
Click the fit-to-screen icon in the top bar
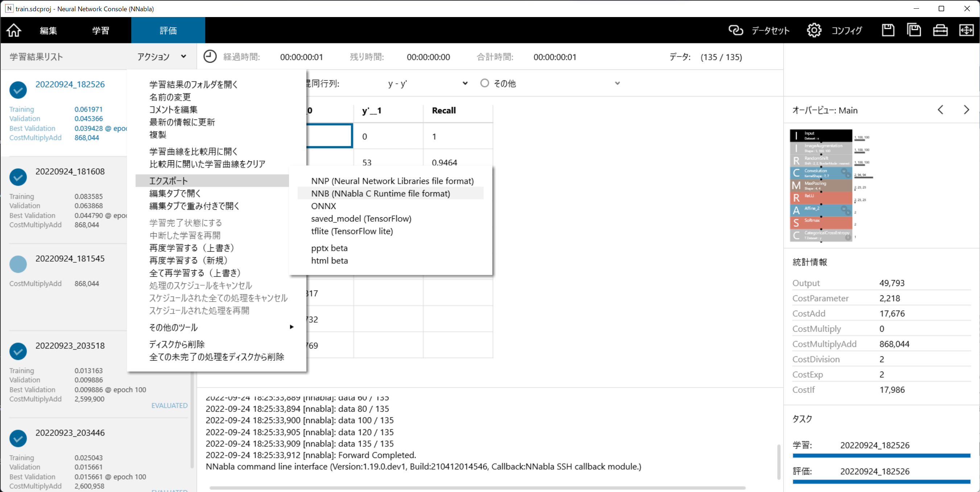(966, 30)
